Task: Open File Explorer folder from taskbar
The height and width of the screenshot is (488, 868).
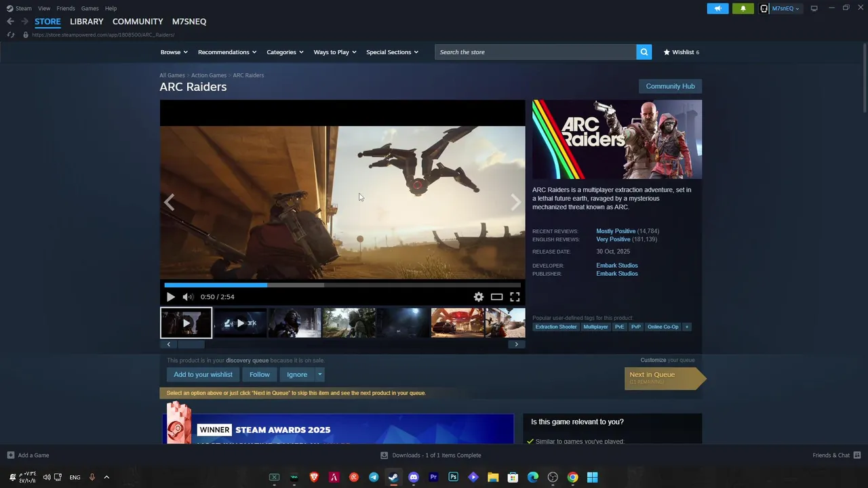Action: [x=493, y=477]
